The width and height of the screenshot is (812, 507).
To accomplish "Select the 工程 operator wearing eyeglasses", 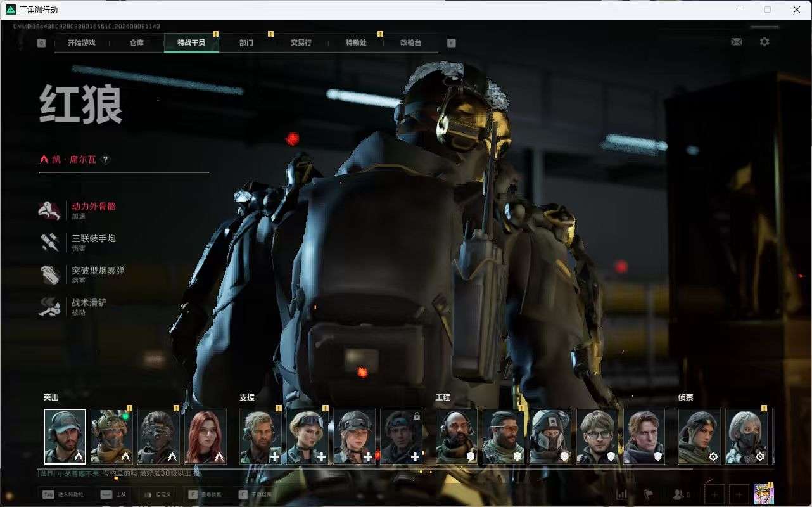I will click(597, 436).
